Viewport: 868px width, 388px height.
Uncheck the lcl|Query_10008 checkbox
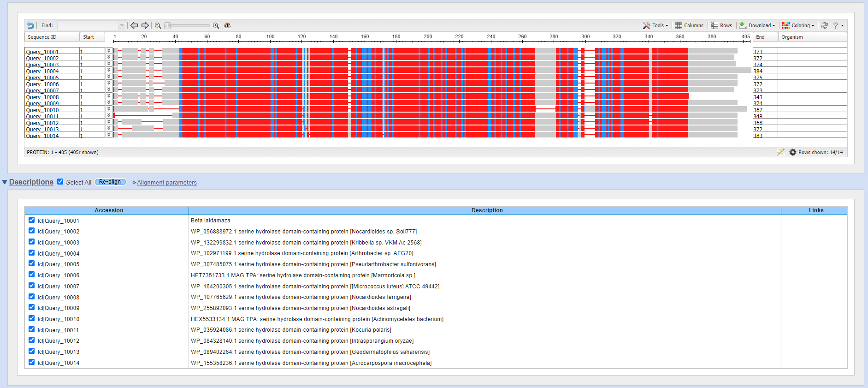[31, 297]
